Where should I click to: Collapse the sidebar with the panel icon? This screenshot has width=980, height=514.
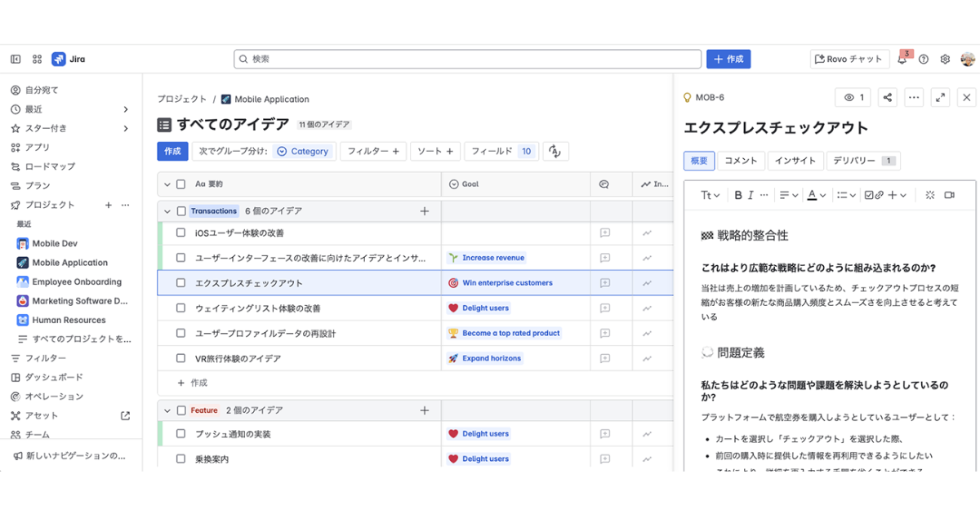pyautogui.click(x=16, y=59)
